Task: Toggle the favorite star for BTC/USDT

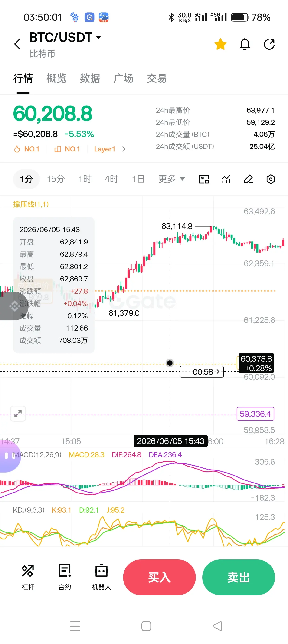Action: pos(220,44)
